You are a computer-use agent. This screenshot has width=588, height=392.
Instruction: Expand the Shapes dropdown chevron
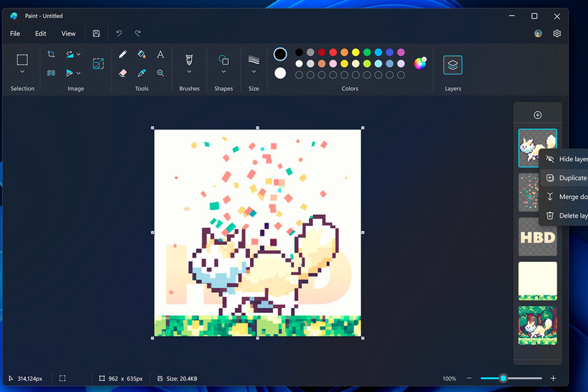click(x=223, y=72)
